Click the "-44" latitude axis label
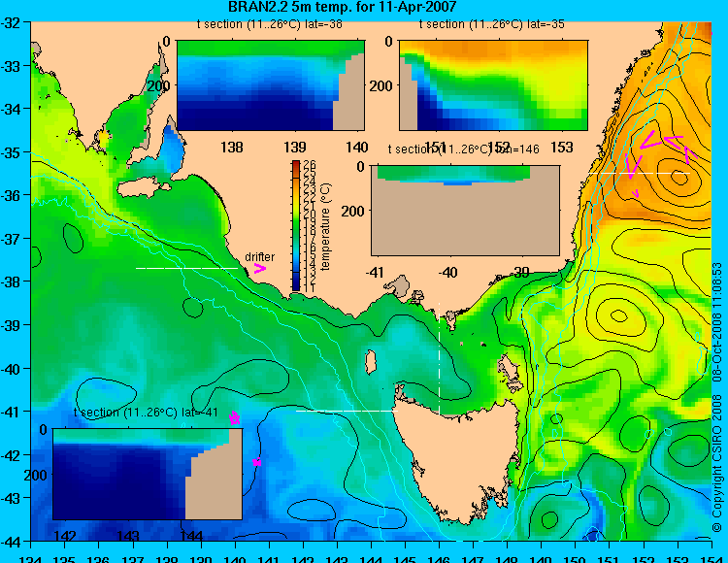Screen dimensions: 728x563 [11, 542]
